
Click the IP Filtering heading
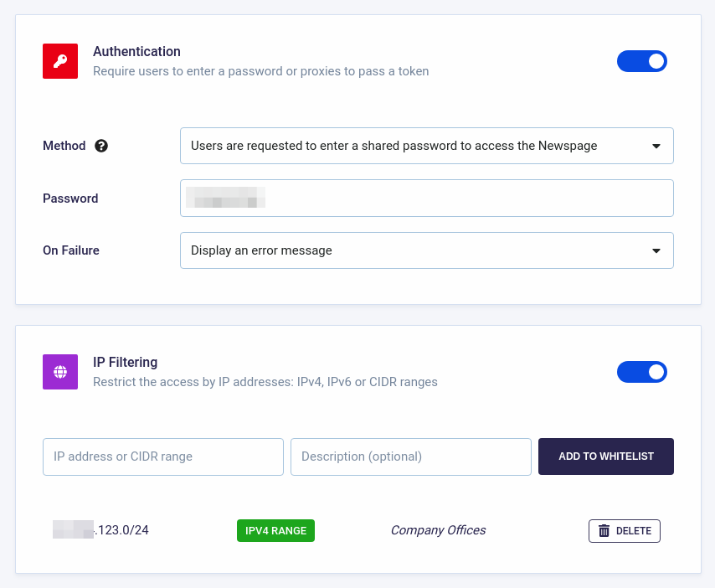click(126, 362)
